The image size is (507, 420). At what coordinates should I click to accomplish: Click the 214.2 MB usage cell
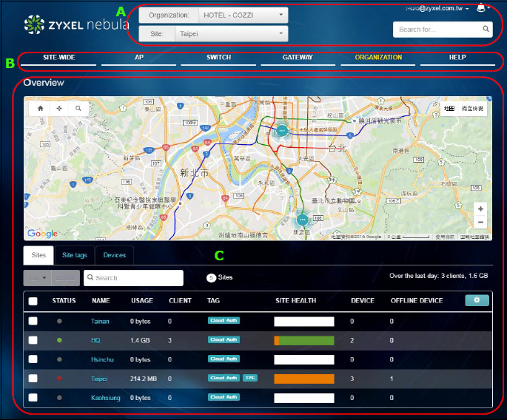coord(144,379)
